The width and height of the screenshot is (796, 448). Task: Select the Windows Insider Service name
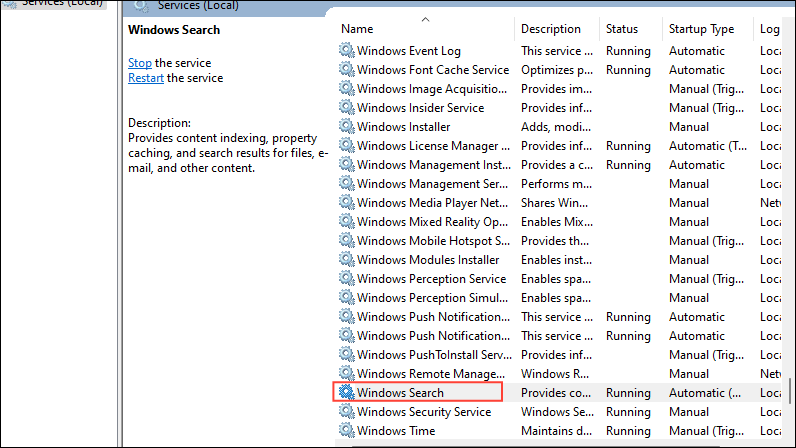tap(420, 108)
